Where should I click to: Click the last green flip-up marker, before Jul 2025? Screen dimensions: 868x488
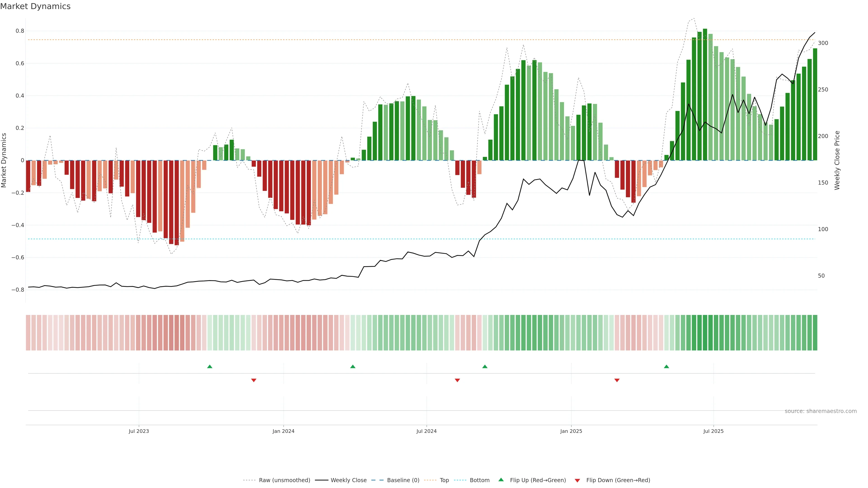(x=667, y=366)
